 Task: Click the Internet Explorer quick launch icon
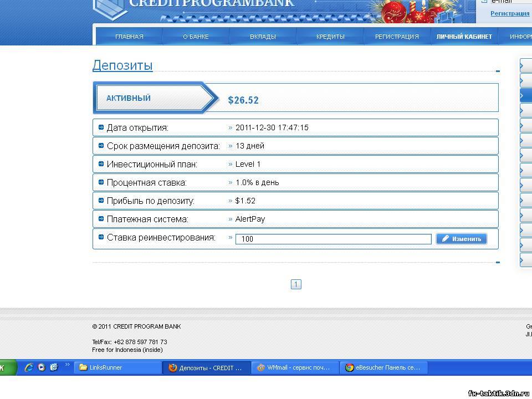(x=29, y=367)
